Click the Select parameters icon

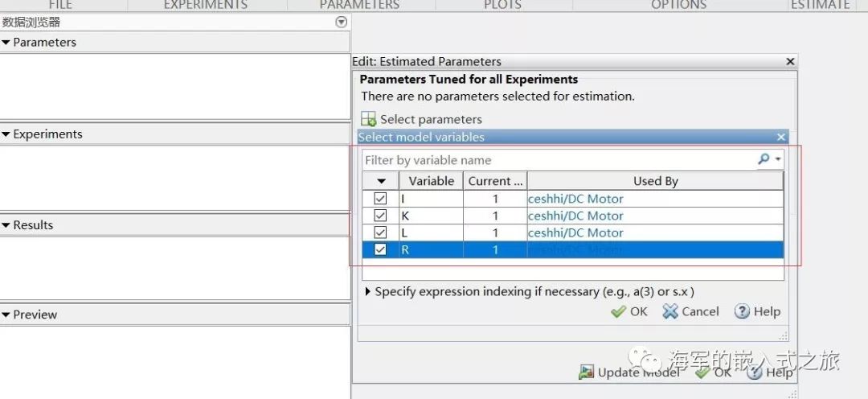[x=369, y=119]
